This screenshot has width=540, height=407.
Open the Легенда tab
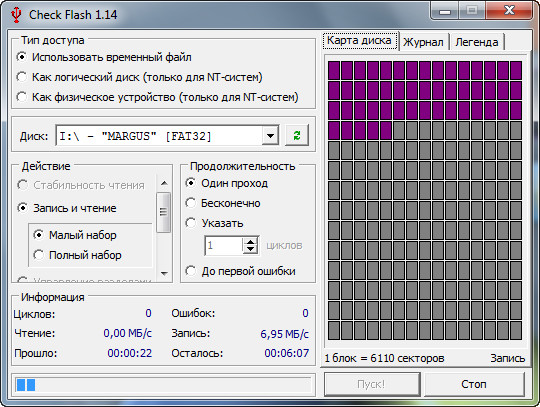click(x=477, y=42)
